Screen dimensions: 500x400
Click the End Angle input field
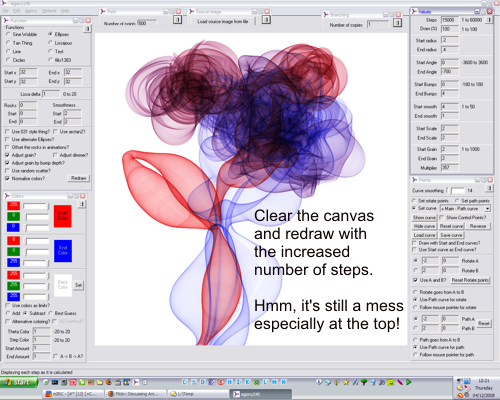[x=450, y=72]
